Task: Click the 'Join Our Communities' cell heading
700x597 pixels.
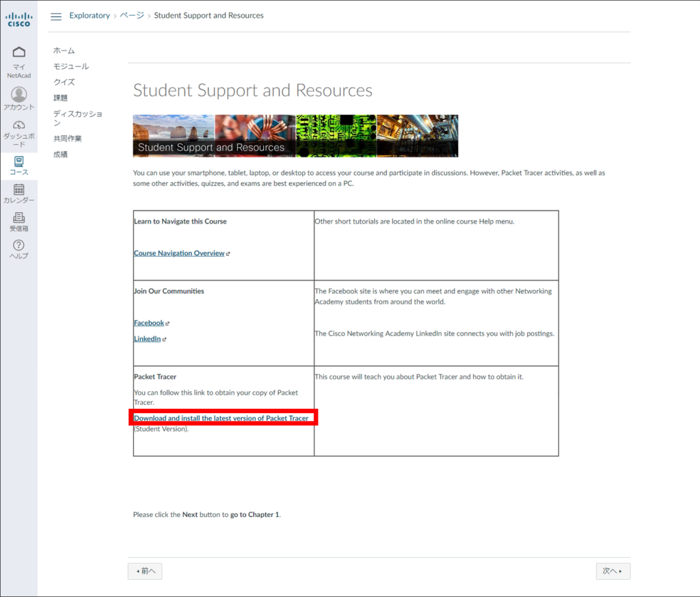Action: [170, 291]
